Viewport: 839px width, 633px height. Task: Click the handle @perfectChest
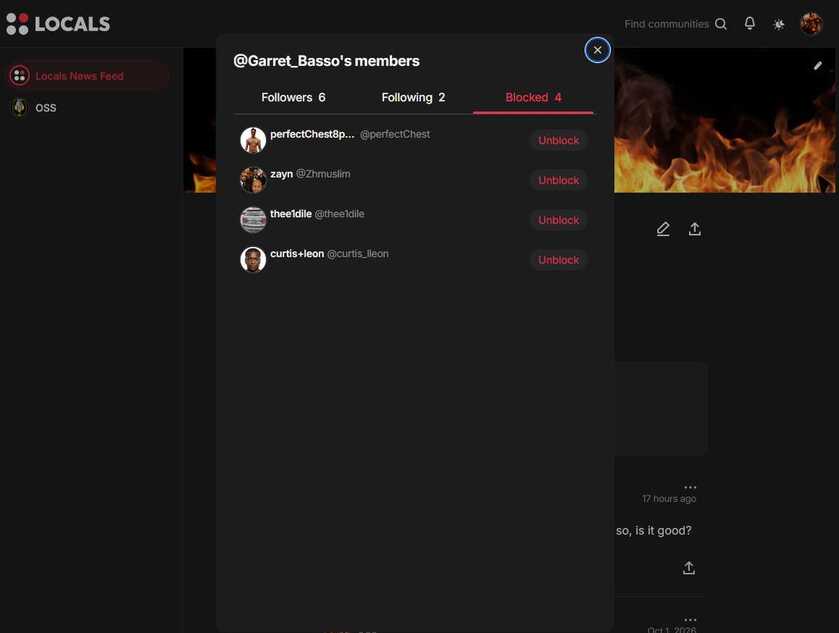[x=395, y=134]
